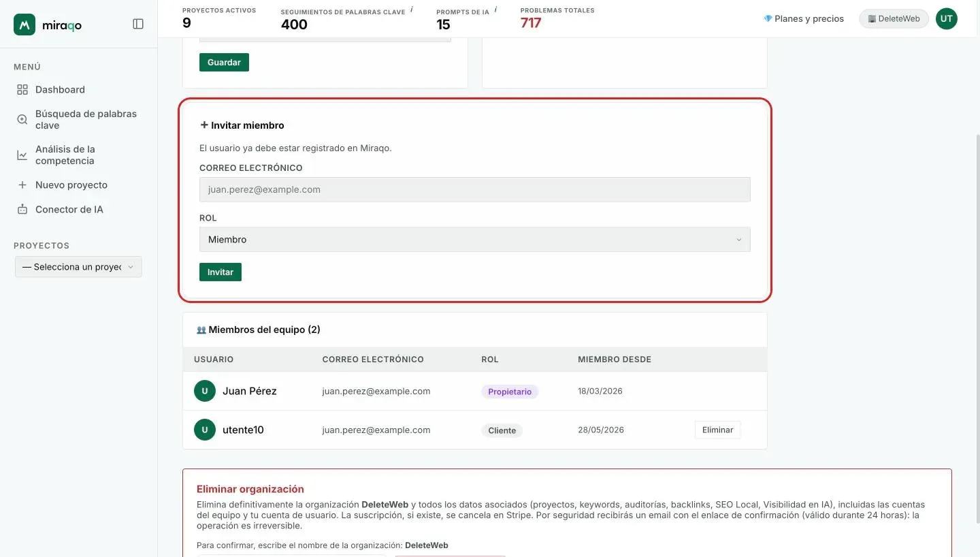Expand the Rol dropdown showing Miembro

click(x=474, y=240)
